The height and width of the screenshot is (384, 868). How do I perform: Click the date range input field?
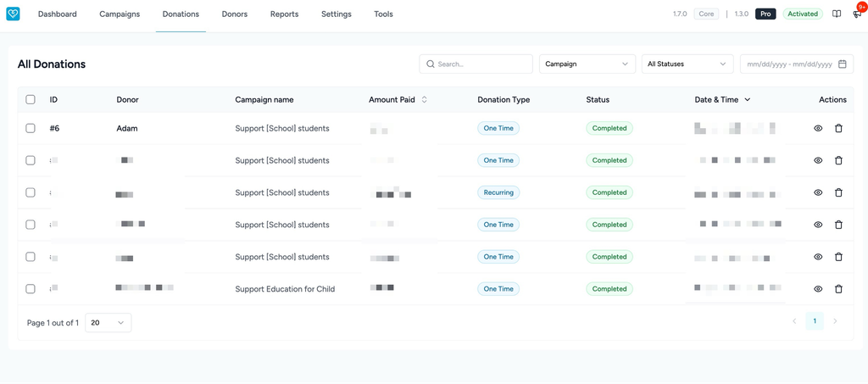tap(797, 64)
